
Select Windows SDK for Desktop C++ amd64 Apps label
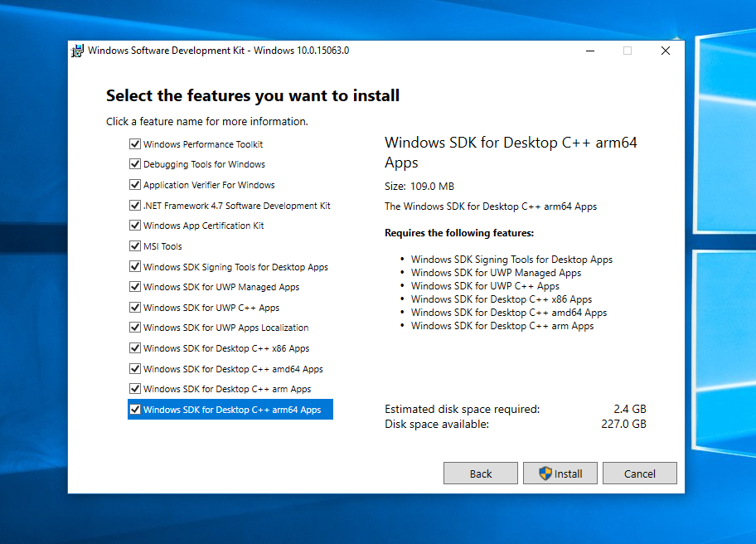232,369
